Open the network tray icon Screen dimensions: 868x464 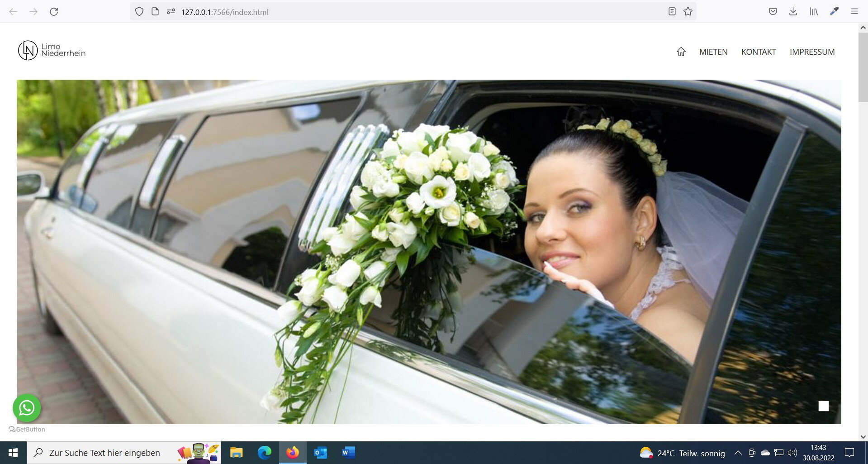(x=779, y=453)
